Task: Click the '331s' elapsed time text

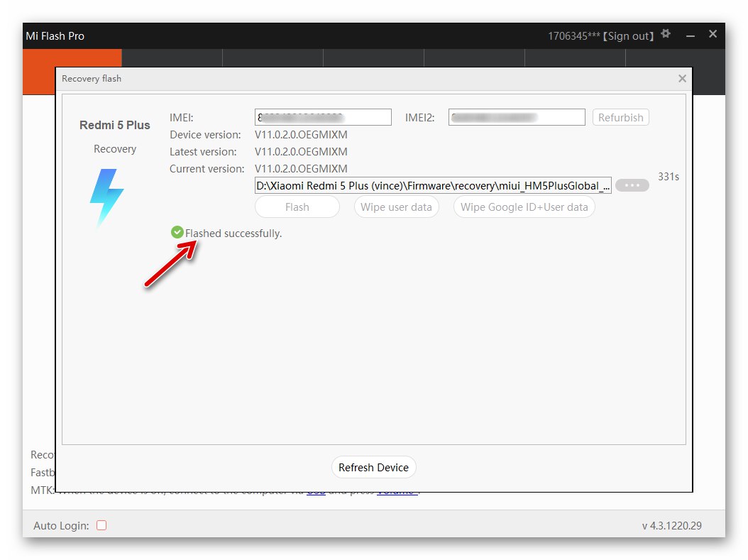Action: pyautogui.click(x=669, y=177)
